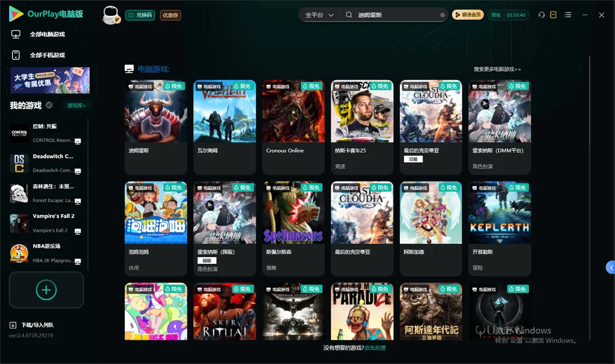Expand the 全平台 platform dropdown
Image resolution: width=615 pixels, height=364 pixels.
click(x=319, y=15)
